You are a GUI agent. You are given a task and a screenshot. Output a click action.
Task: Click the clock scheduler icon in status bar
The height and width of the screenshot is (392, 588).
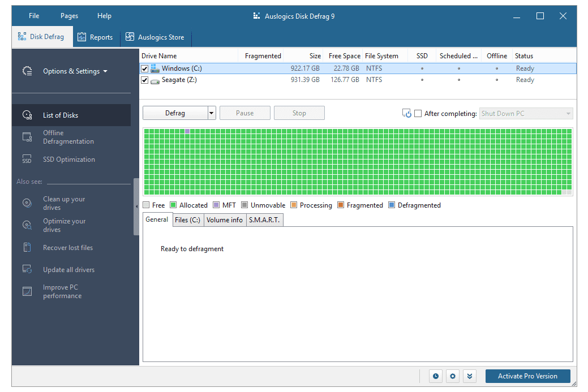[435, 376]
